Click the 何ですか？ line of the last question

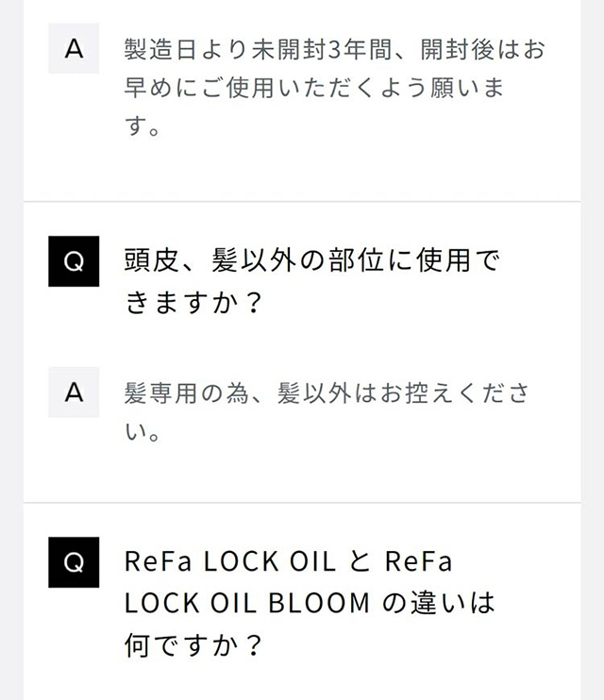tap(193, 646)
